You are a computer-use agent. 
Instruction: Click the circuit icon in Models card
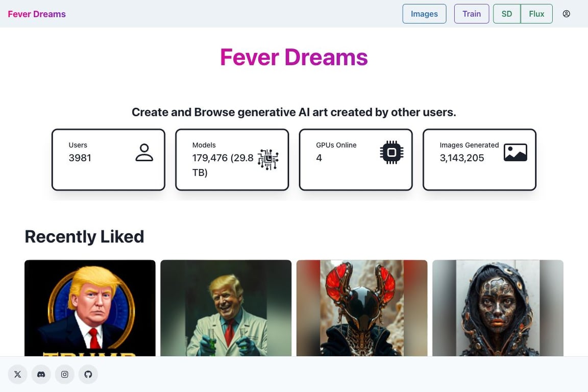[x=268, y=159]
